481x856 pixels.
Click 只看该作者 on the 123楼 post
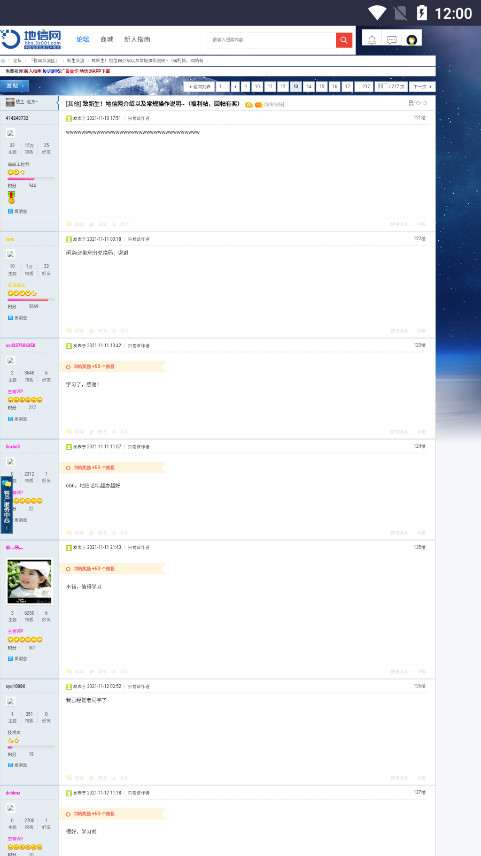click(x=139, y=346)
